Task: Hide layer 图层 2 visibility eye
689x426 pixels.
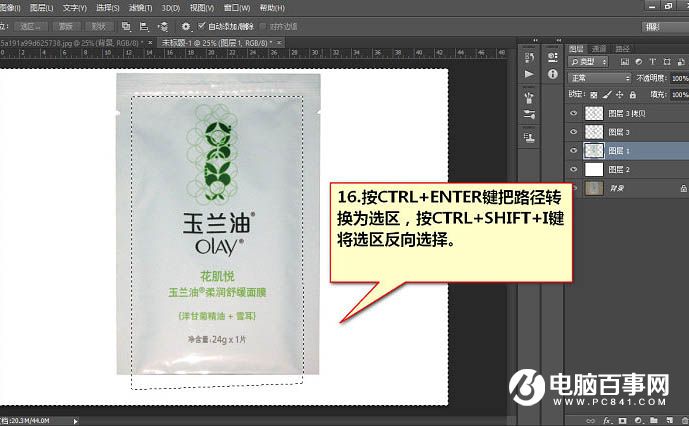Action: pos(573,169)
